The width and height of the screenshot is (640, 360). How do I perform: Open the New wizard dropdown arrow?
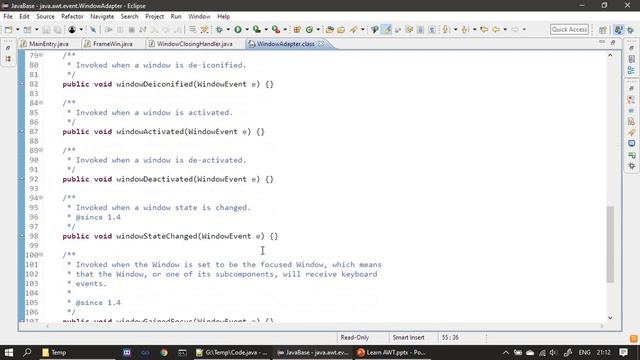pyautogui.click(x=17, y=29)
